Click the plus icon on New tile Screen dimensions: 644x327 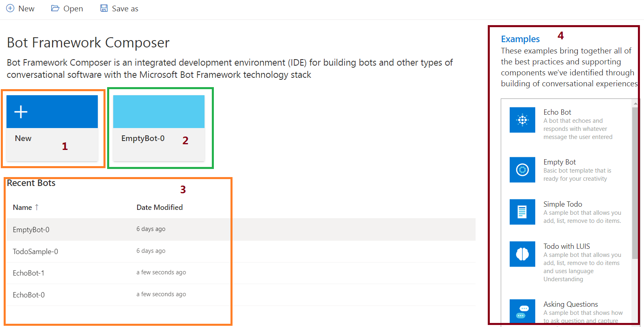click(x=21, y=111)
